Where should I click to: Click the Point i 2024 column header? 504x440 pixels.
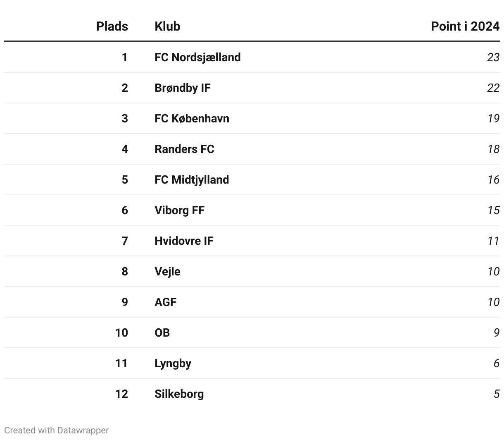(465, 26)
